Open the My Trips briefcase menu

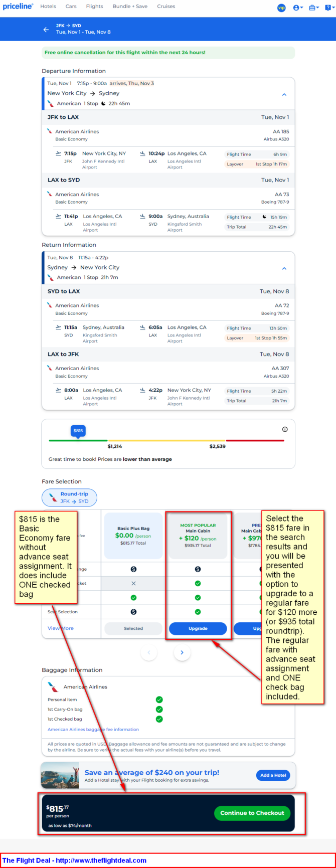(314, 8)
